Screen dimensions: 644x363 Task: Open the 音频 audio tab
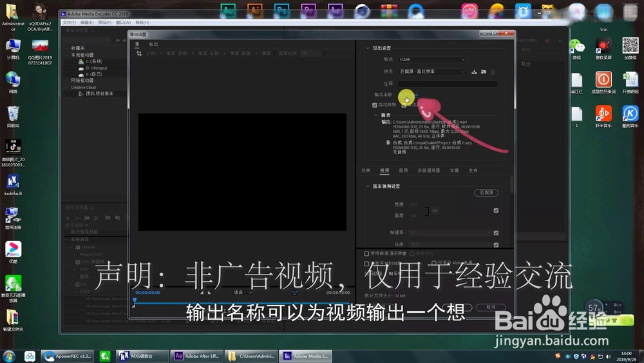click(403, 171)
